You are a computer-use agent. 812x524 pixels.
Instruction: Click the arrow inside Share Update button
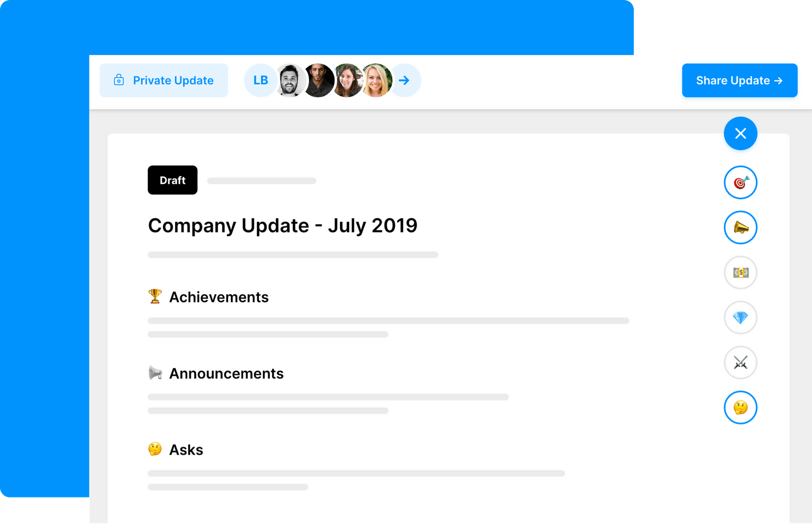779,80
